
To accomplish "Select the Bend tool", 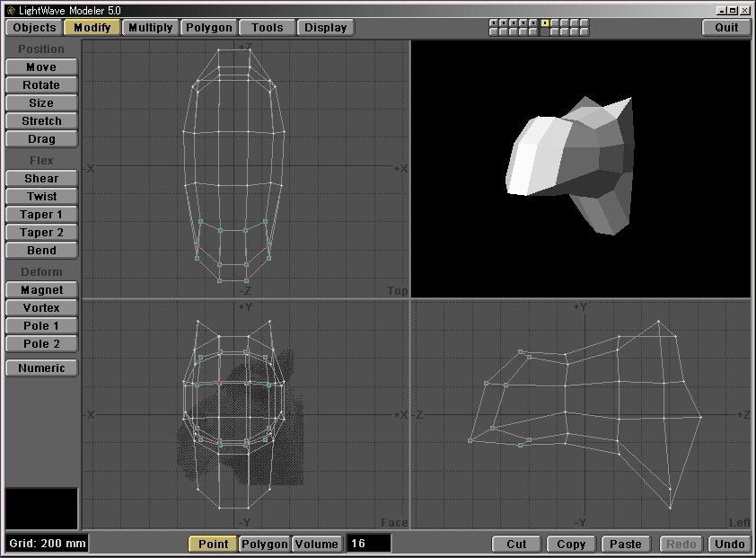I will pos(41,250).
